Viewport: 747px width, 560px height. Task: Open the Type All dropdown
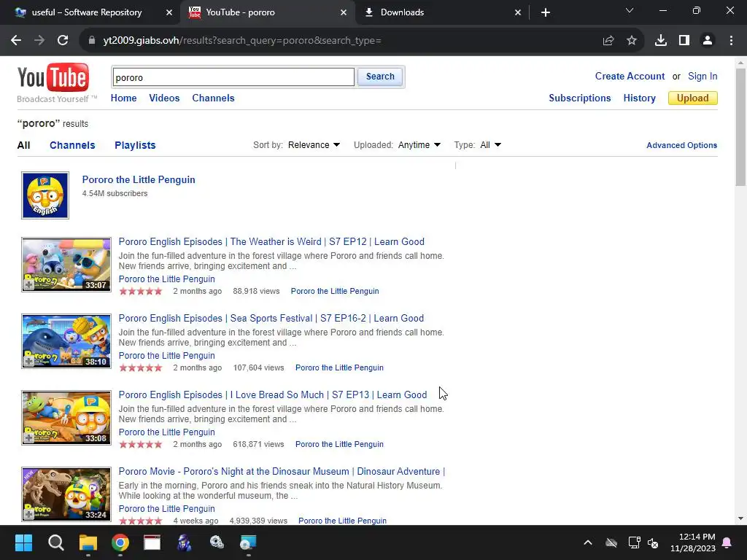point(491,145)
